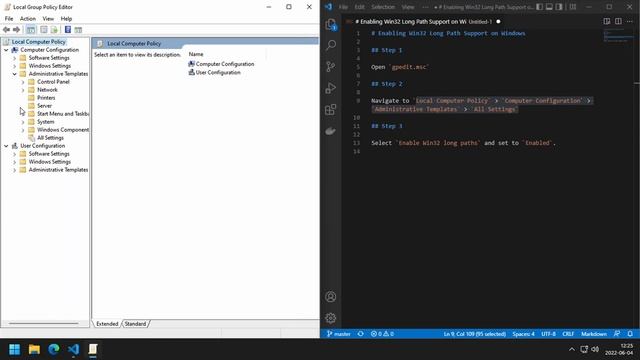
Task: Open editor More Actions ellipsis menu
Action: click(630, 21)
